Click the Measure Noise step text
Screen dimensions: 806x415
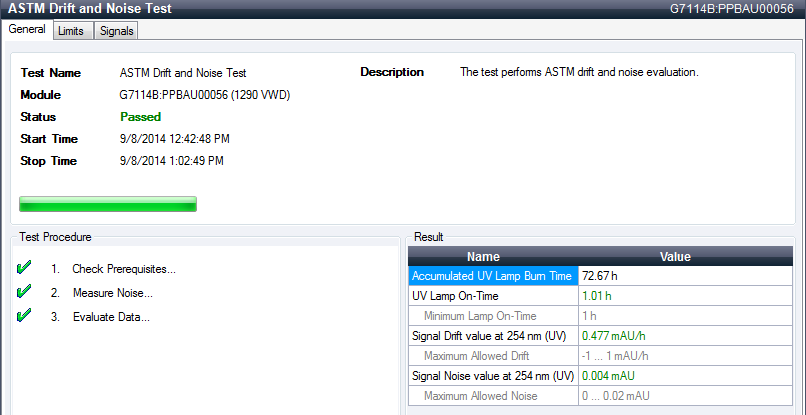pos(112,293)
